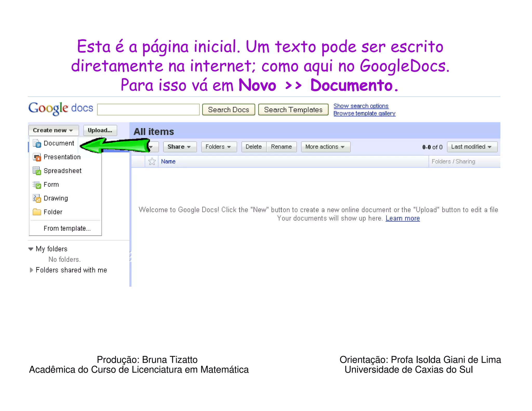Screen dimensions: 532x411
Task: Click the Form icon in the menu
Action: point(37,185)
